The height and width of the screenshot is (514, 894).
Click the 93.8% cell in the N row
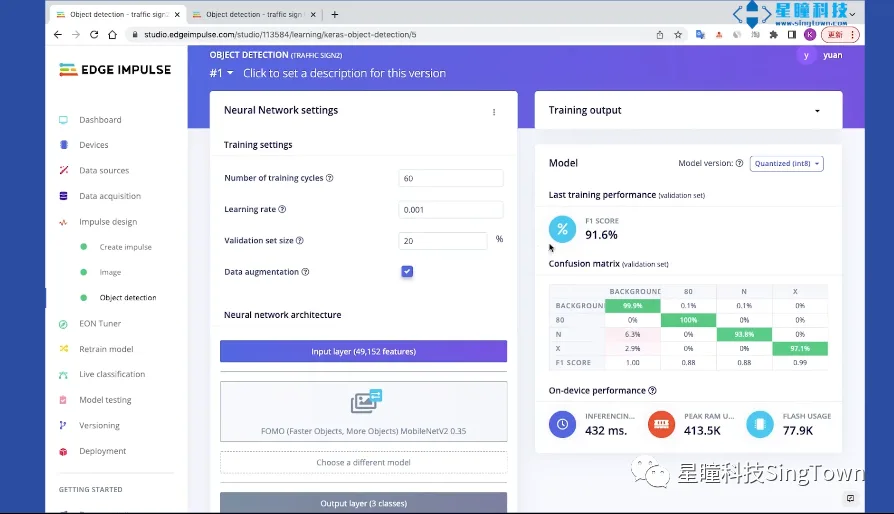tap(744, 334)
